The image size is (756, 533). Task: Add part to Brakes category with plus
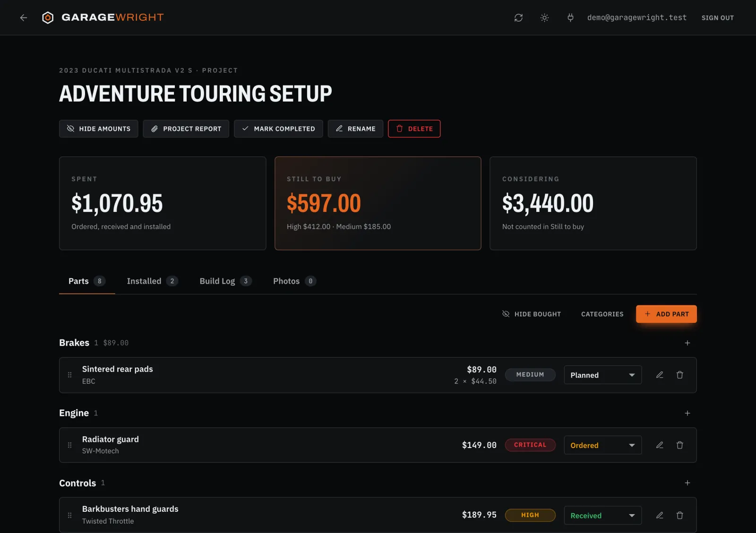point(687,343)
